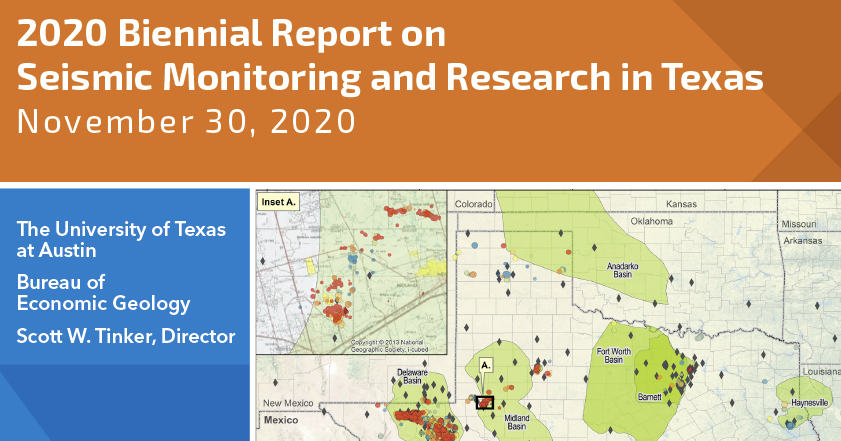Click the "Oklahoma" state label

pyautogui.click(x=652, y=221)
